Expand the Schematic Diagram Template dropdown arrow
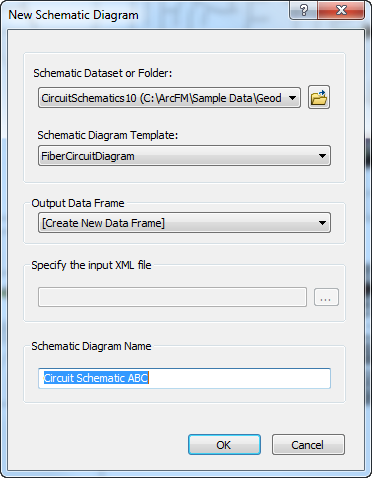372x478 pixels. 322,156
